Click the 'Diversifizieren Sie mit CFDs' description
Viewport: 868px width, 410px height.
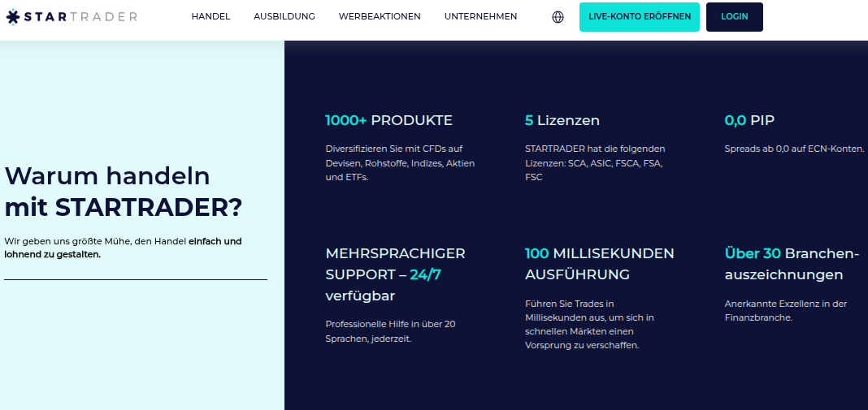400,163
